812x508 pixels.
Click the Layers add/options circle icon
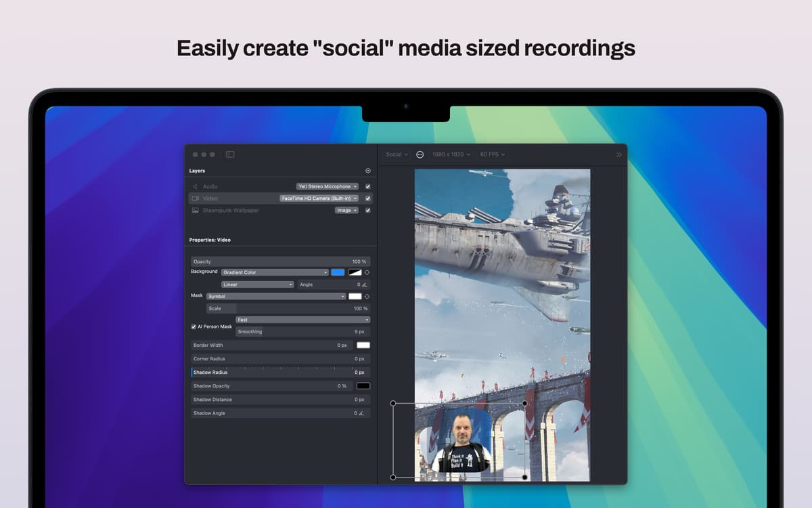tap(368, 171)
